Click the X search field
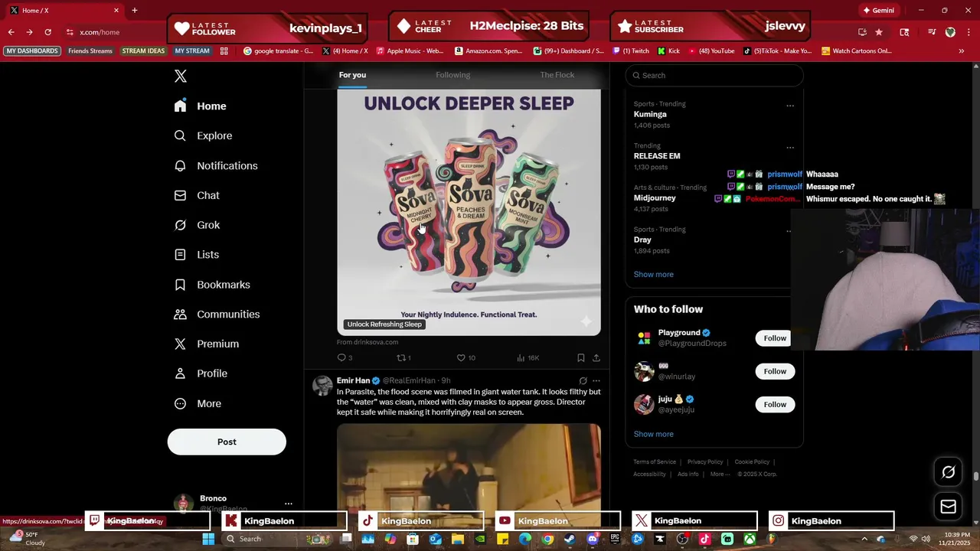 [714, 75]
